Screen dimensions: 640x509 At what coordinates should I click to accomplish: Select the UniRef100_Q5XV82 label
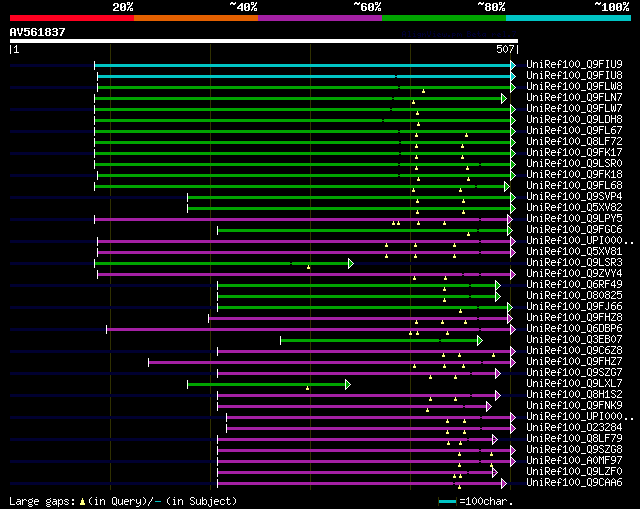click(574, 208)
